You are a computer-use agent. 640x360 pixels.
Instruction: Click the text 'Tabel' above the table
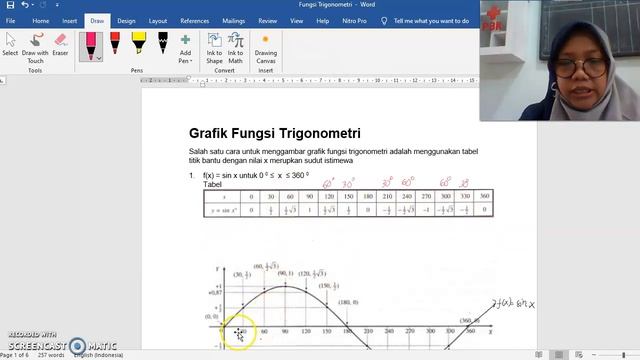[212, 184]
